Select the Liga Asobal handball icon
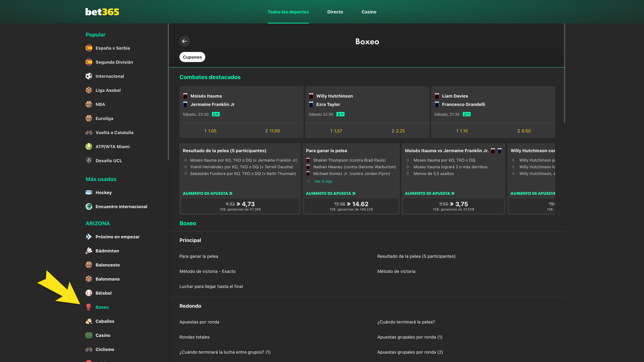644x362 pixels. pyautogui.click(x=89, y=90)
